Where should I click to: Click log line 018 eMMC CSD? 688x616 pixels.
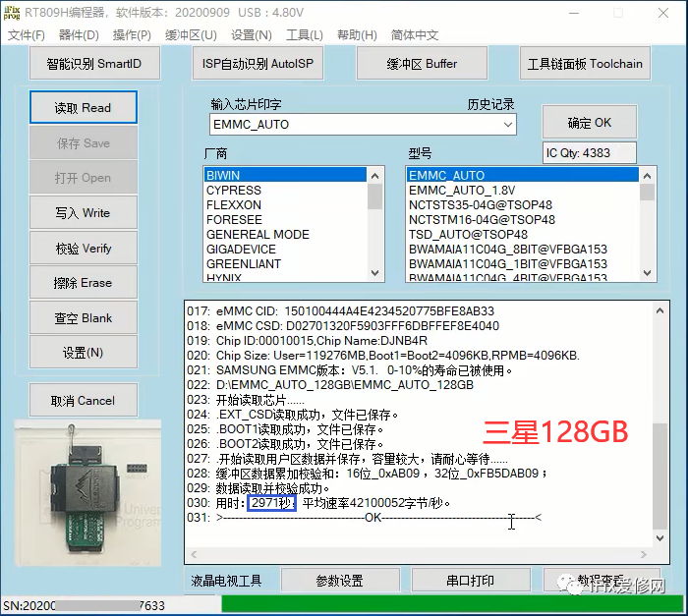pyautogui.click(x=343, y=326)
